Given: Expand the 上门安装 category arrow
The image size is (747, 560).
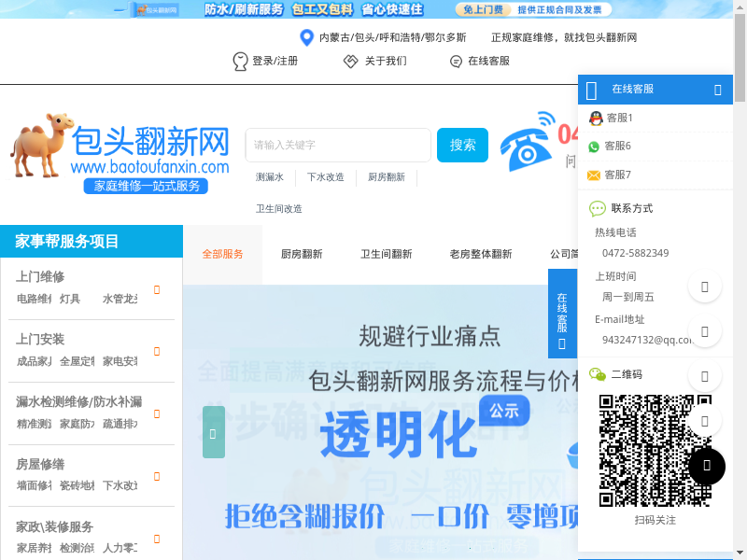Looking at the screenshot, I should pyautogui.click(x=157, y=352).
